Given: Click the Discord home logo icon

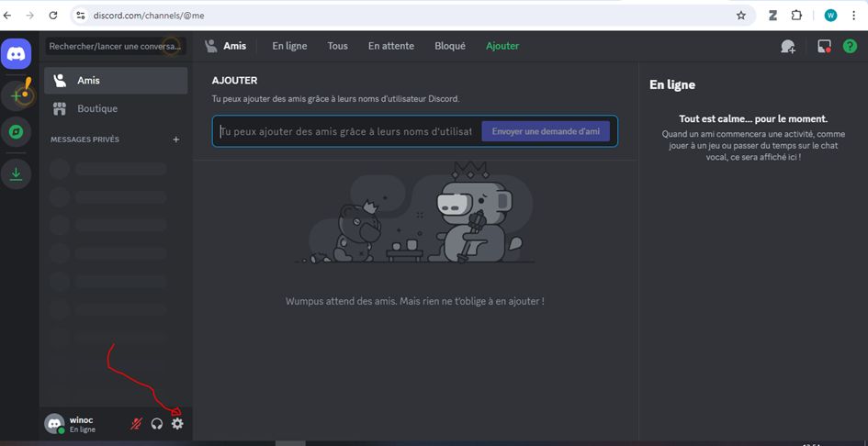Looking at the screenshot, I should (x=17, y=54).
